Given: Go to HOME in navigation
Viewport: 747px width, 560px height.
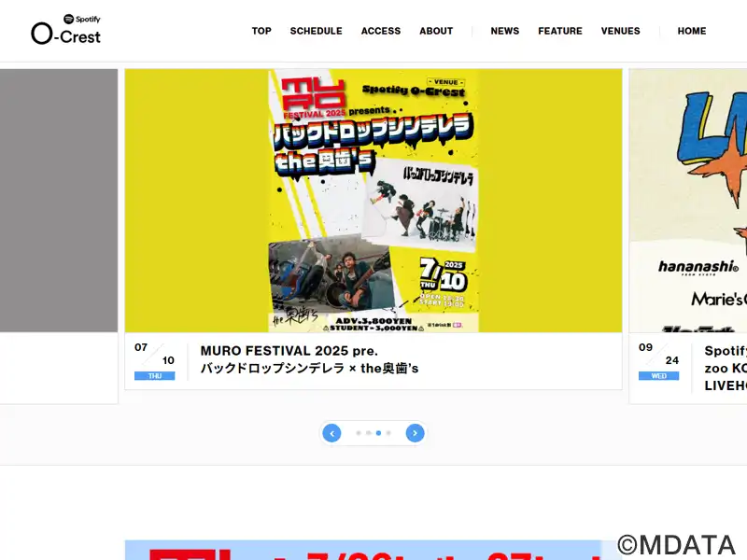Looking at the screenshot, I should pyautogui.click(x=692, y=31).
